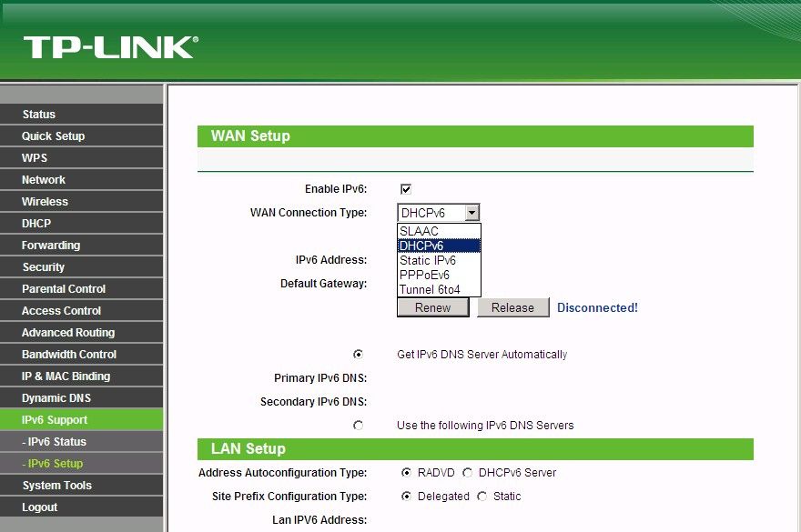Click the Lan IPV6 Address label
Screen dimensions: 801x532
tap(319, 520)
